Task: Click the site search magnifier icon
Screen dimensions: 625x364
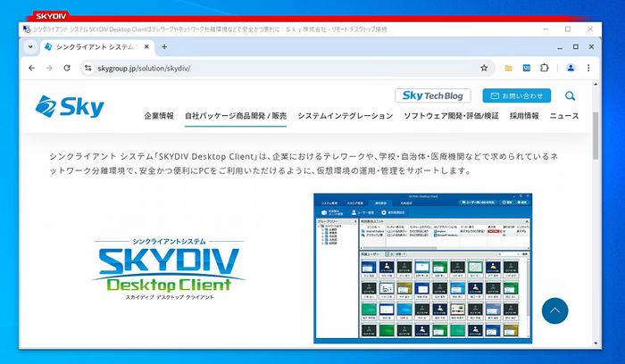Action: (570, 96)
